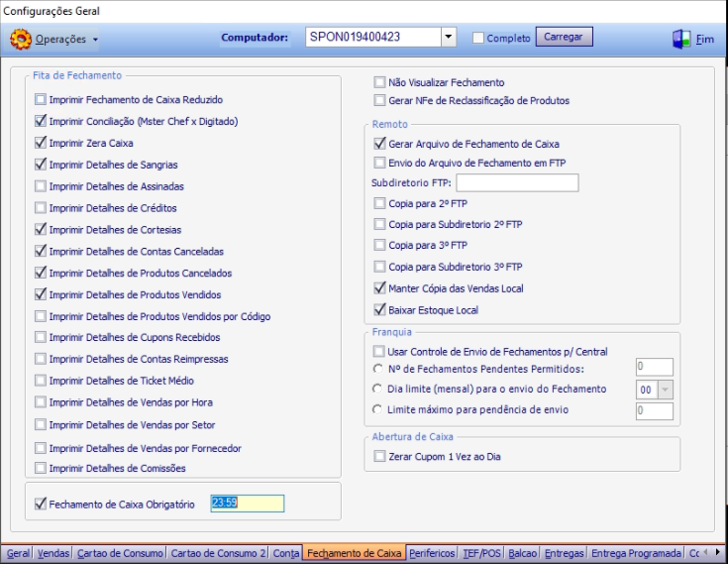Uncheck Gerar Arquivo de Fechamento de Caixa
The image size is (728, 564).
tap(379, 144)
